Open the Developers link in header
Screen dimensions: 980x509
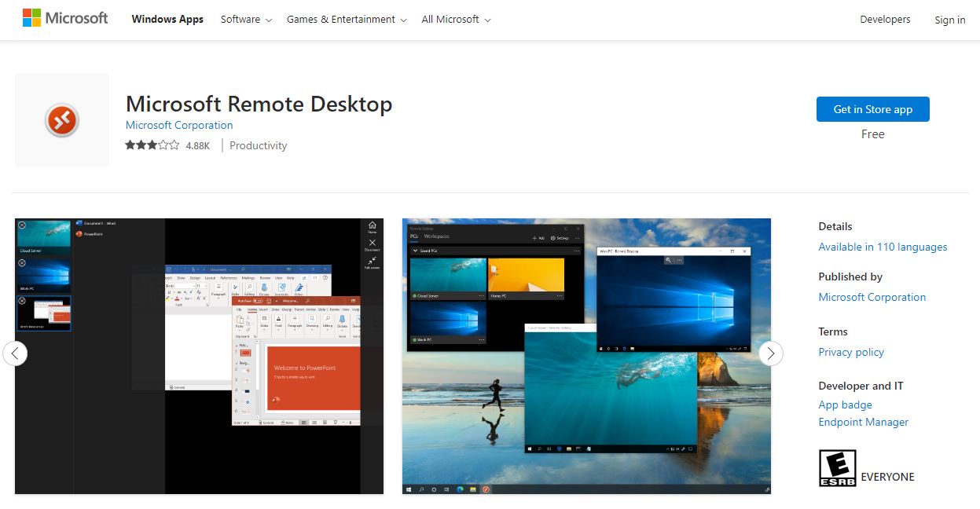pyautogui.click(x=885, y=20)
